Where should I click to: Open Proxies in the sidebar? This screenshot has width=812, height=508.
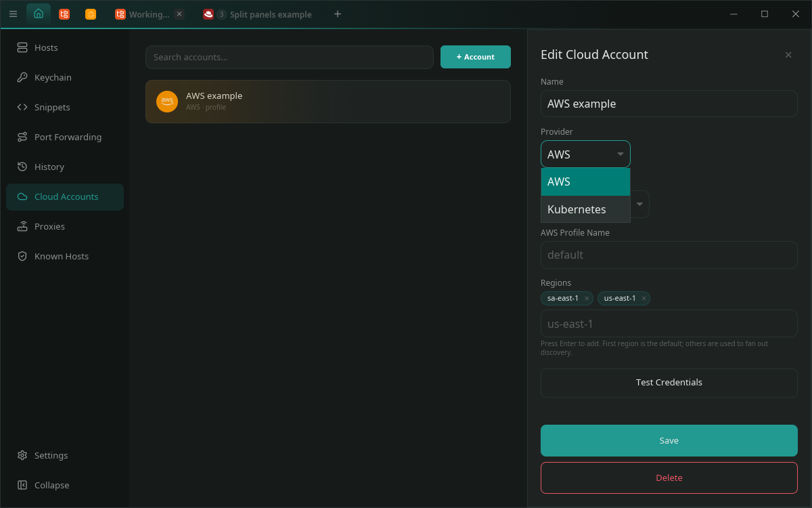65,226
